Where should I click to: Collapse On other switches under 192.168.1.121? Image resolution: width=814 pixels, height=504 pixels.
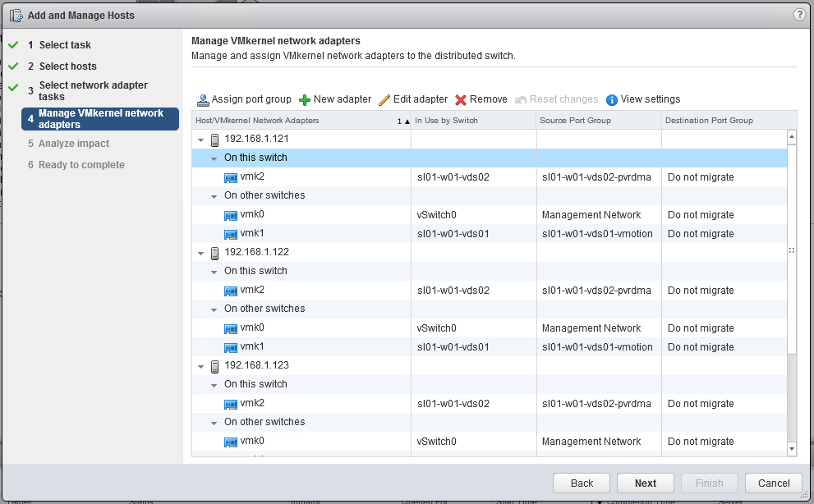[x=214, y=197]
